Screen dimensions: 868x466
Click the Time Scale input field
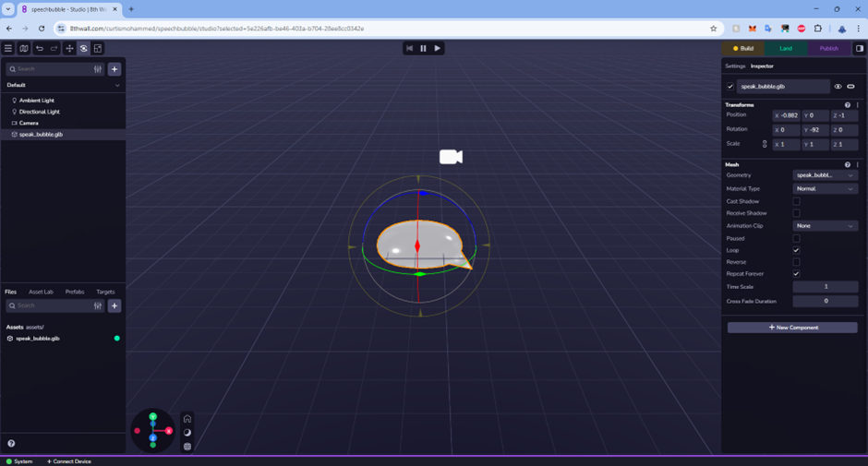click(826, 287)
